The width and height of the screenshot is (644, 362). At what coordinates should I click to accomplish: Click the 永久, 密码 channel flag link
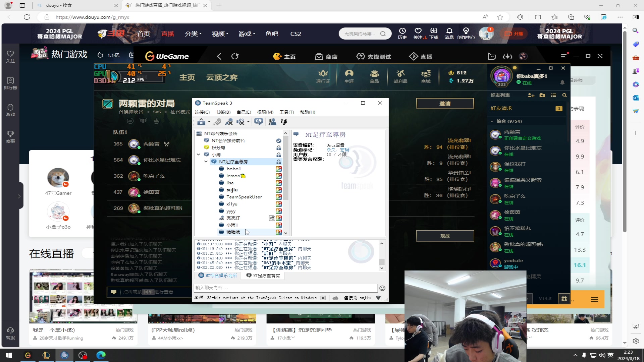tap(338, 150)
